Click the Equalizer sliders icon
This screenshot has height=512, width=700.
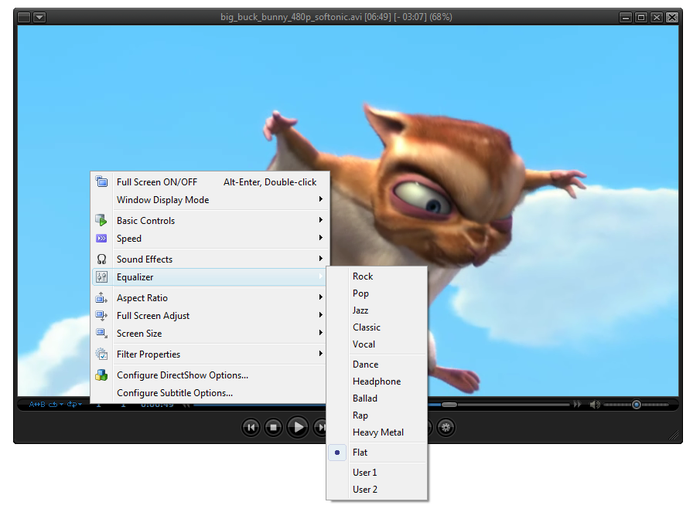point(102,277)
